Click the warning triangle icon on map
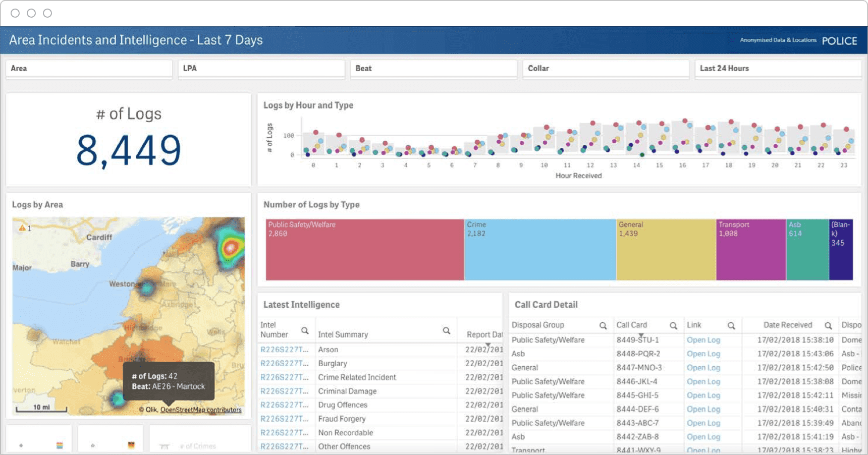 [x=22, y=228]
